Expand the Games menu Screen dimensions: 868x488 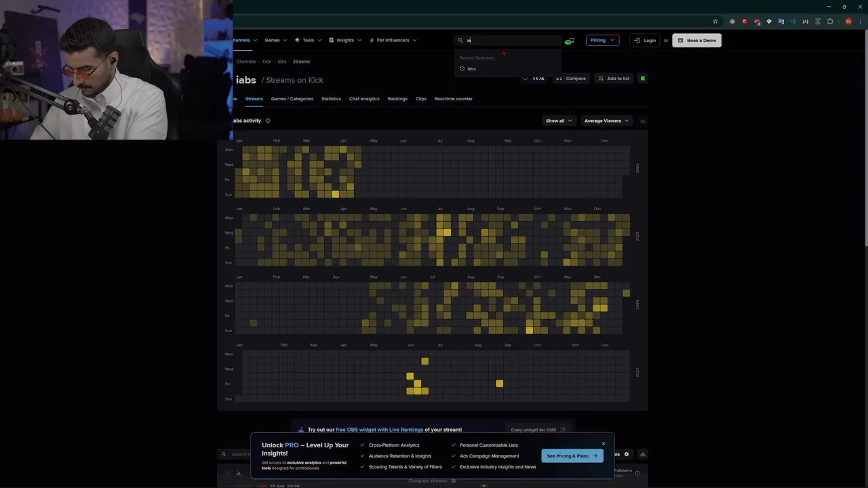coord(275,40)
